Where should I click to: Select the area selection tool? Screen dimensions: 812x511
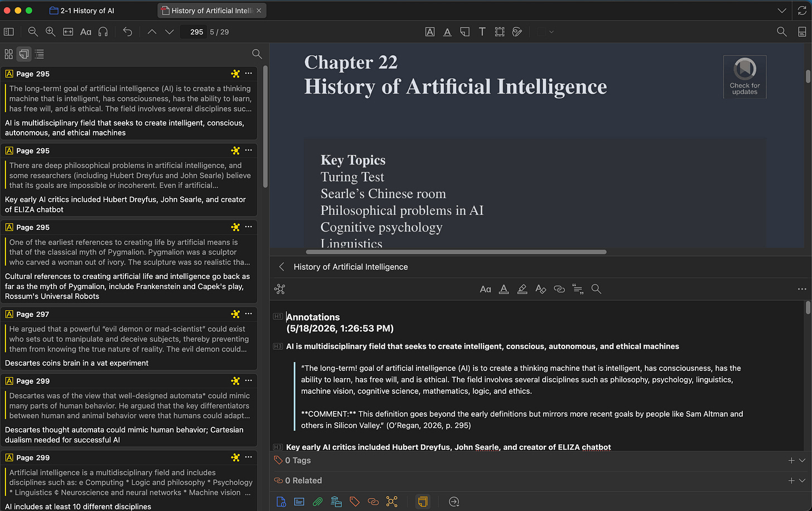(x=500, y=32)
